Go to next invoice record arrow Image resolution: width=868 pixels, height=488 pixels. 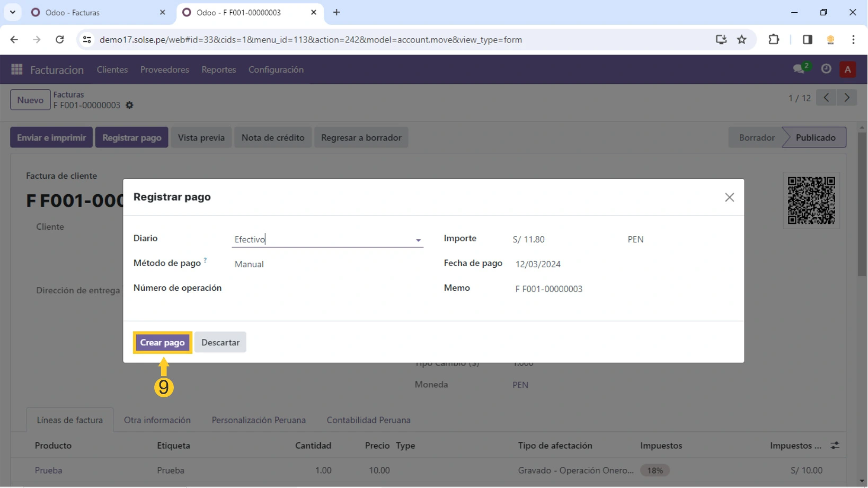(x=847, y=98)
